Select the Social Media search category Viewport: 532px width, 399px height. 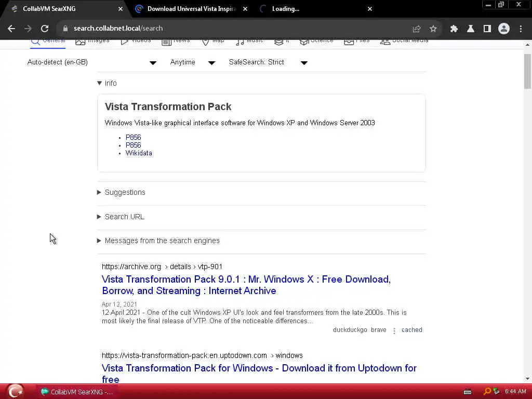click(404, 41)
